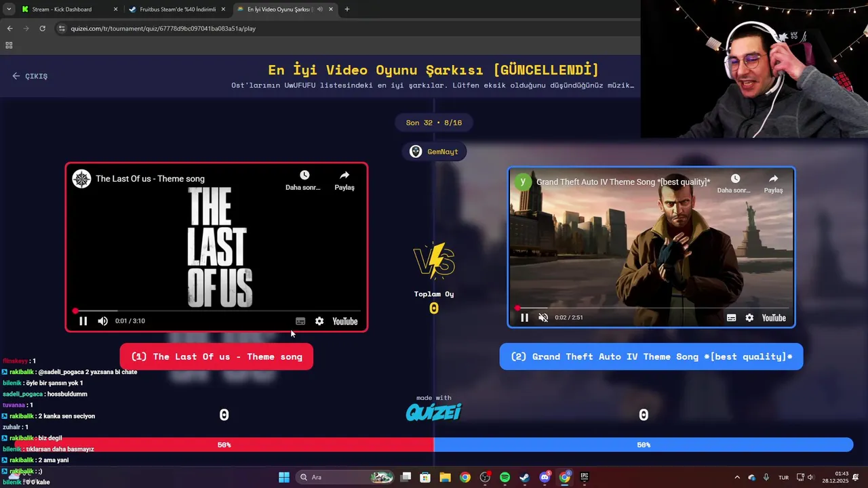Toggle subtitles on the GTA IV video
The image size is (868, 488).
731,318
